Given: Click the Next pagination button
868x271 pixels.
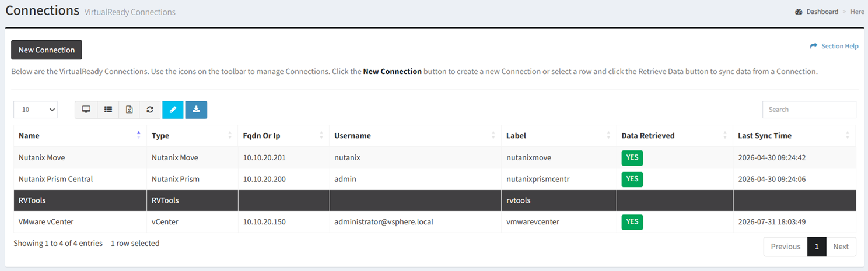Looking at the screenshot, I should pos(841,247).
